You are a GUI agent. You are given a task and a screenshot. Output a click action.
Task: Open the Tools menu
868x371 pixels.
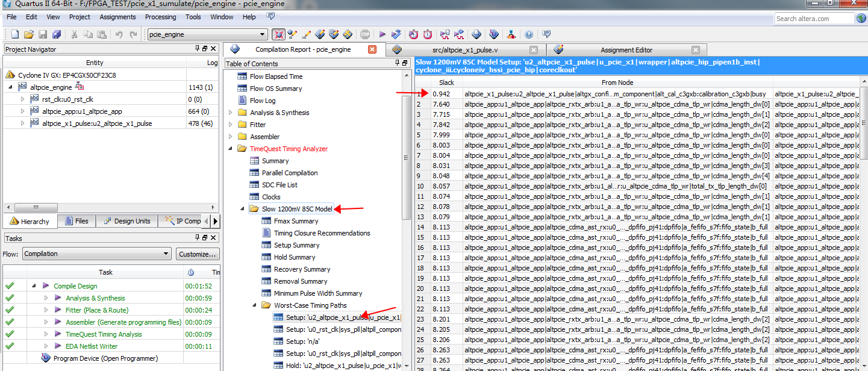(x=193, y=17)
